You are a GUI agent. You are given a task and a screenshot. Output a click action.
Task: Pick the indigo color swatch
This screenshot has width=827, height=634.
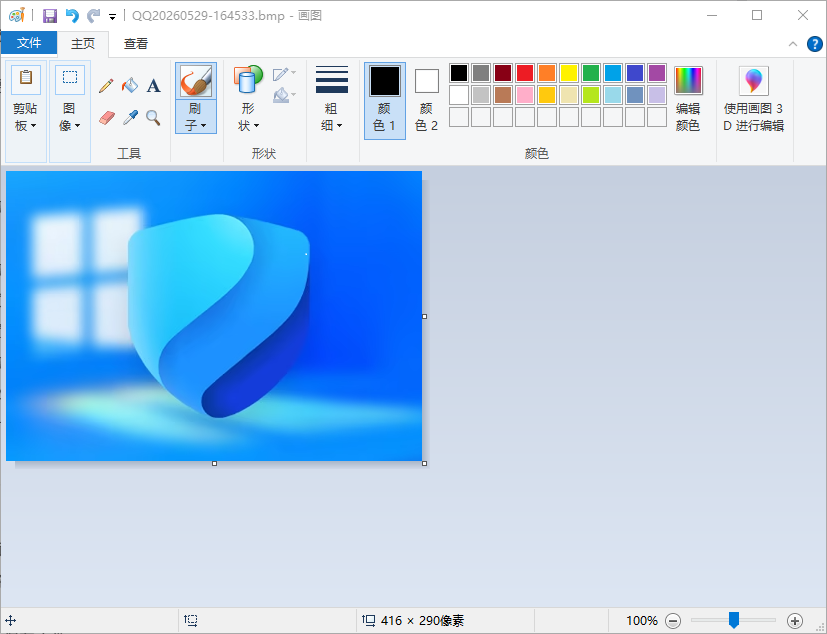pos(634,73)
